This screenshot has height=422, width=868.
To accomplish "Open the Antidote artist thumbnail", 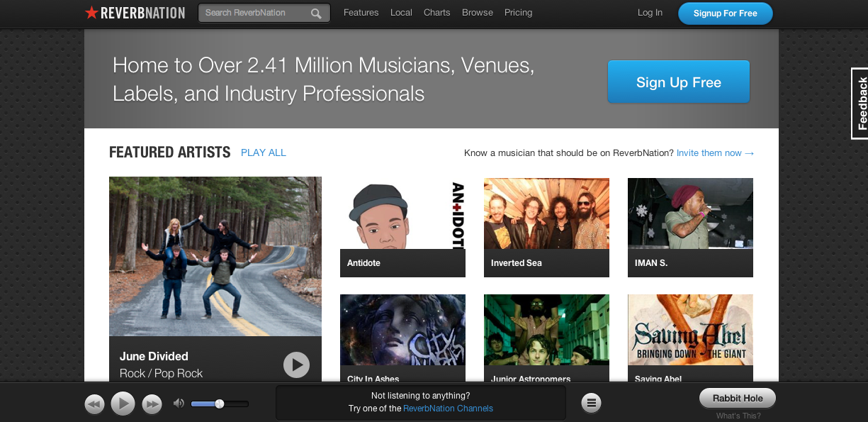I will coord(402,213).
